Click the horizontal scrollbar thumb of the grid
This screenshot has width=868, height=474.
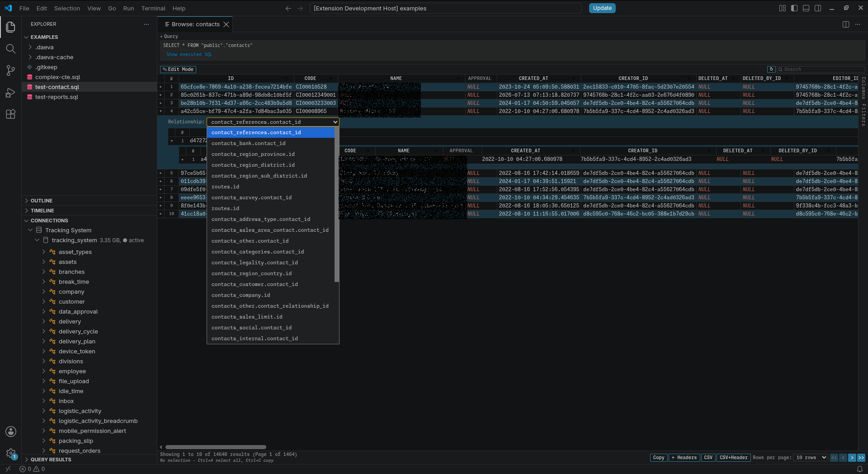click(216, 447)
